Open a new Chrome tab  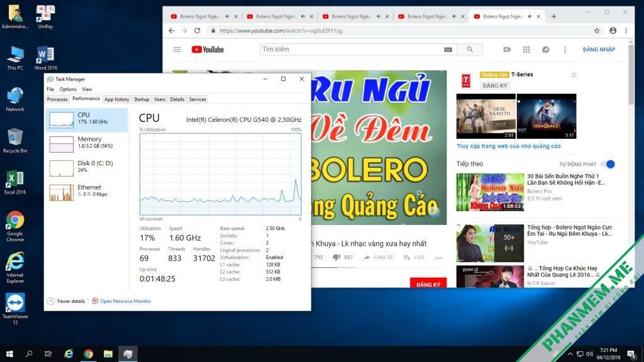553,16
